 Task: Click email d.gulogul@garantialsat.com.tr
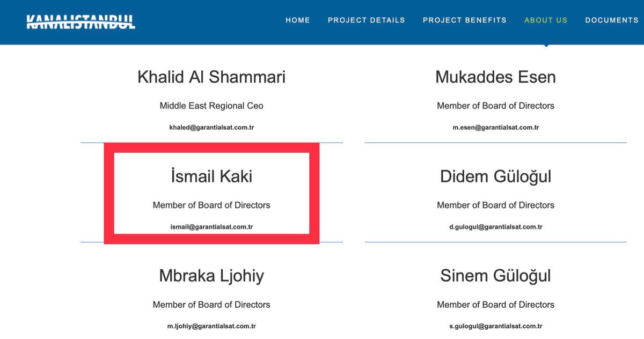tap(496, 227)
